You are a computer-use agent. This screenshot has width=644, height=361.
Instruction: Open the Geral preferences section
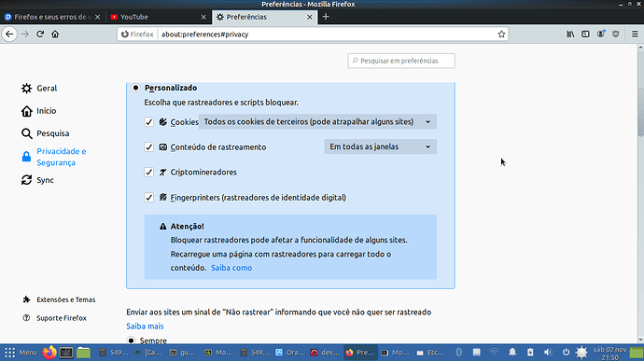39,89
